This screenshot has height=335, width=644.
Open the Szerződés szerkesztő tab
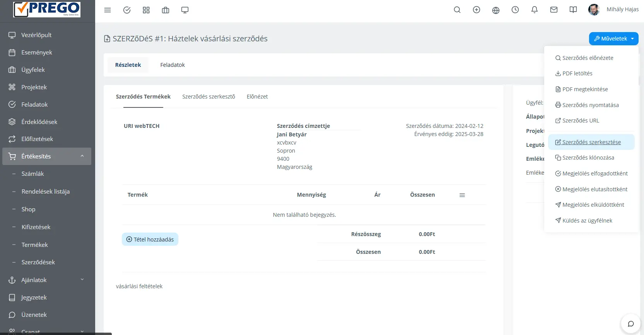(x=208, y=97)
